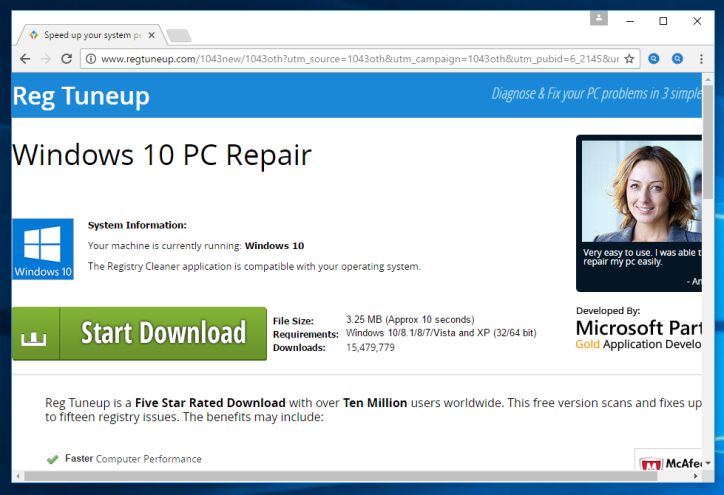Screen dimensions: 724x495
Task: Click the McAfee badge
Action: click(668, 460)
